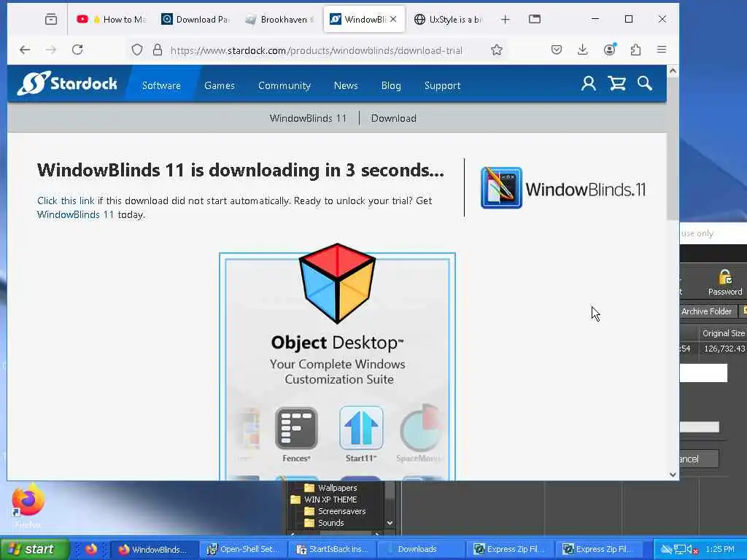Open the News section on Stardock
This screenshot has width=747, height=560.
[x=345, y=85]
